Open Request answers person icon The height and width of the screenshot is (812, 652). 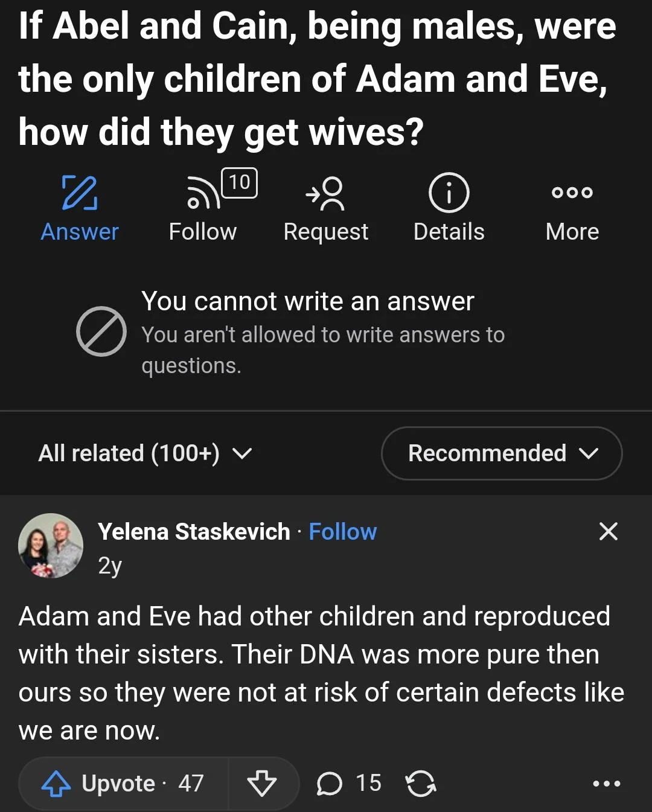(x=325, y=193)
